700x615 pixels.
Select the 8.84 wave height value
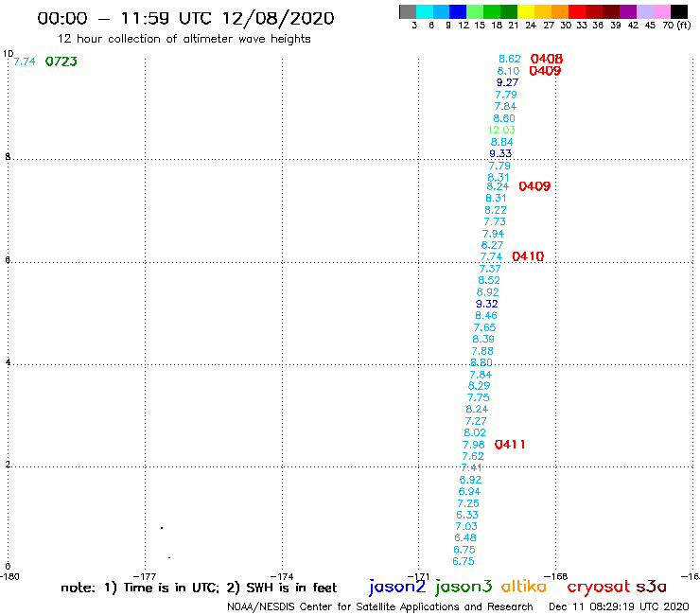(501, 142)
